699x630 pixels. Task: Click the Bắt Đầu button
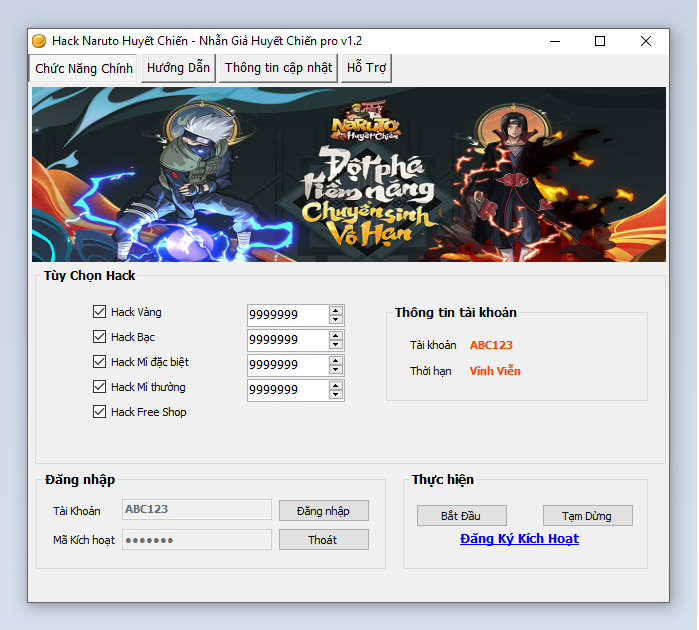pyautogui.click(x=461, y=516)
